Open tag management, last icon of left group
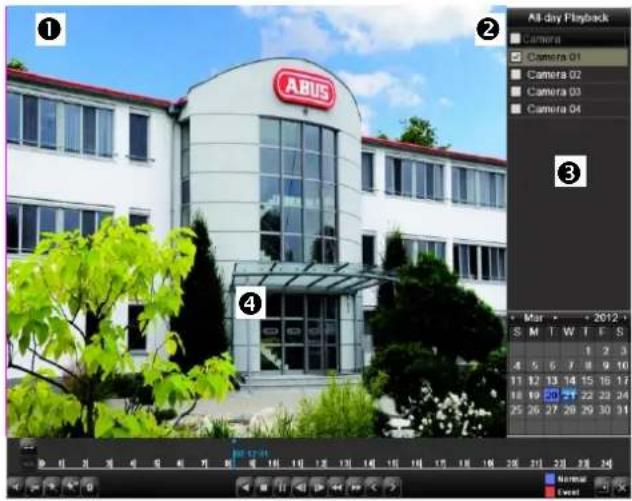Viewport: 632px width, 501px height. coord(89,487)
